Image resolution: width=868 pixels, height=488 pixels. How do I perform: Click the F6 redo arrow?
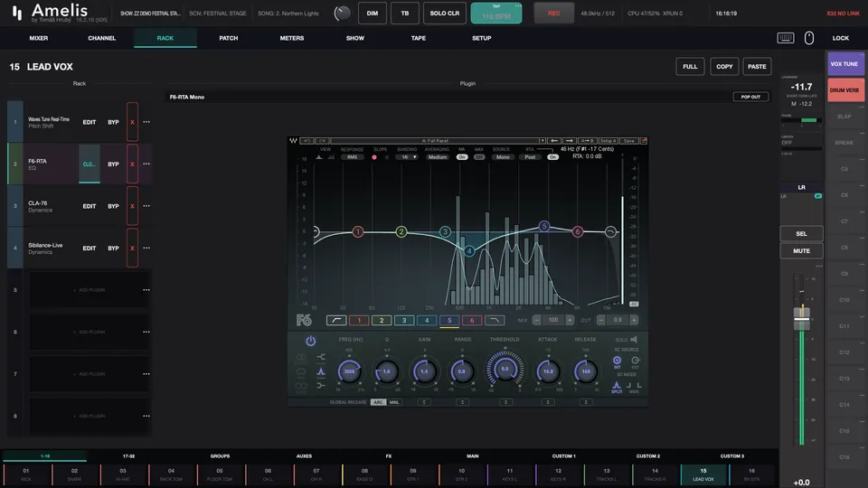tap(323, 141)
